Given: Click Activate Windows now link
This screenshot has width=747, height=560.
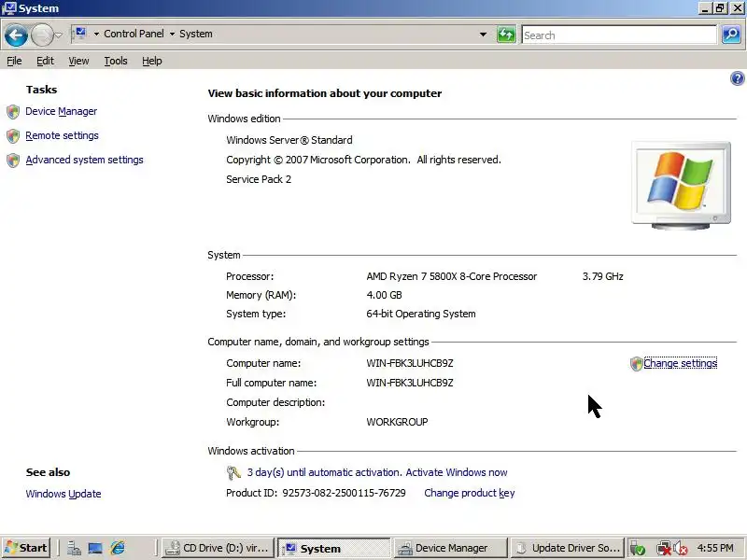Looking at the screenshot, I should 456,472.
